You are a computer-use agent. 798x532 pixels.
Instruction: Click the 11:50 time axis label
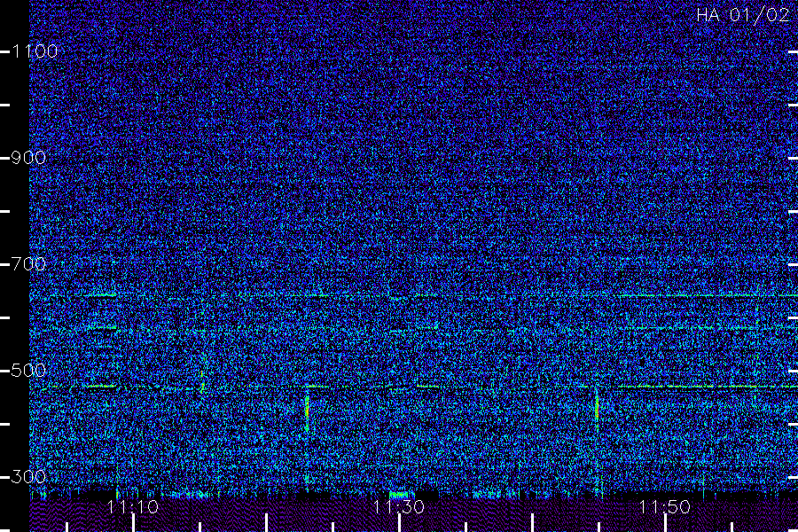point(665,507)
